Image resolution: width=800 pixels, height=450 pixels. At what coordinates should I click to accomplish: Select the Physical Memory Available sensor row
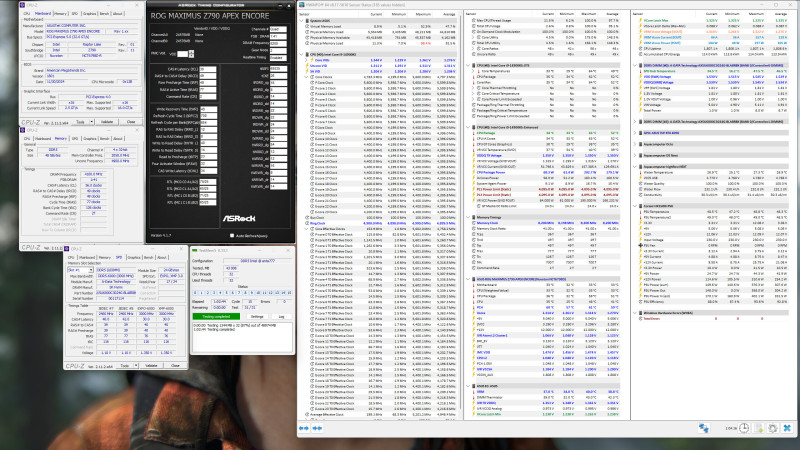click(x=382, y=37)
